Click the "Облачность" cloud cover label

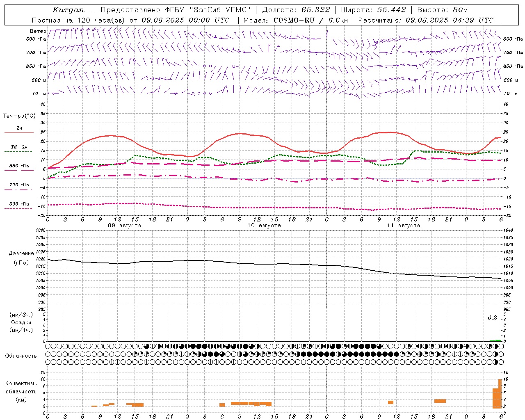click(21, 356)
